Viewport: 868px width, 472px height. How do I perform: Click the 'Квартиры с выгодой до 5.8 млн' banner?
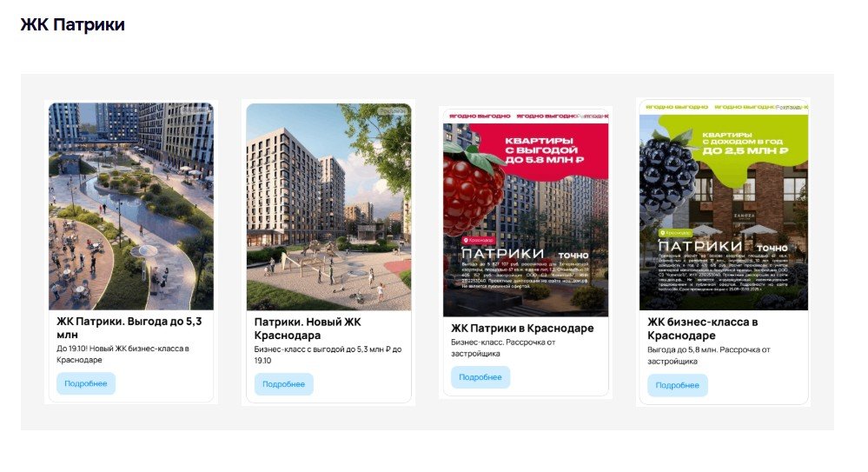[544, 150]
